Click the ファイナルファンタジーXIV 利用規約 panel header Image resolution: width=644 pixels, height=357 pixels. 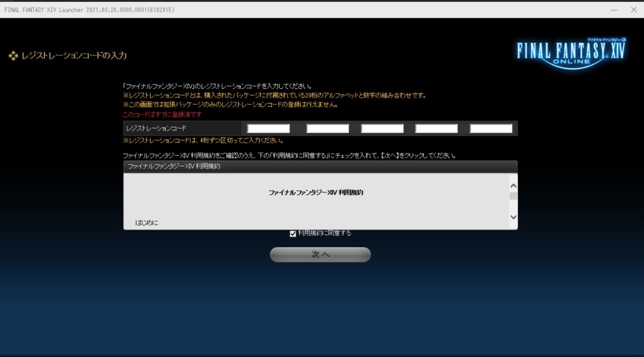[x=321, y=167]
